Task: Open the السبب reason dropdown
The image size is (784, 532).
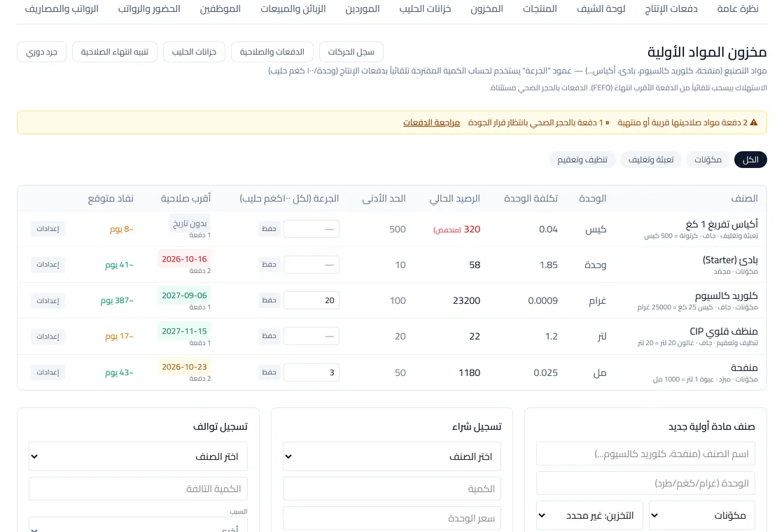Action: pos(138,525)
